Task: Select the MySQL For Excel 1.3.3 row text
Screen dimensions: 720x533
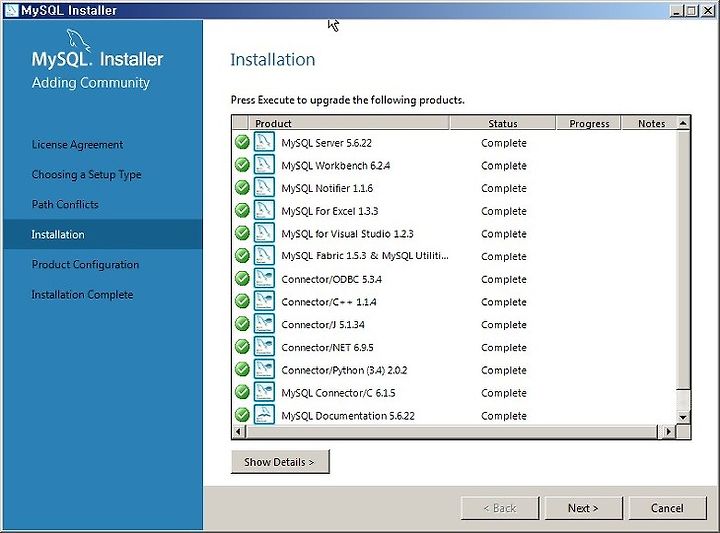Action: click(x=329, y=211)
